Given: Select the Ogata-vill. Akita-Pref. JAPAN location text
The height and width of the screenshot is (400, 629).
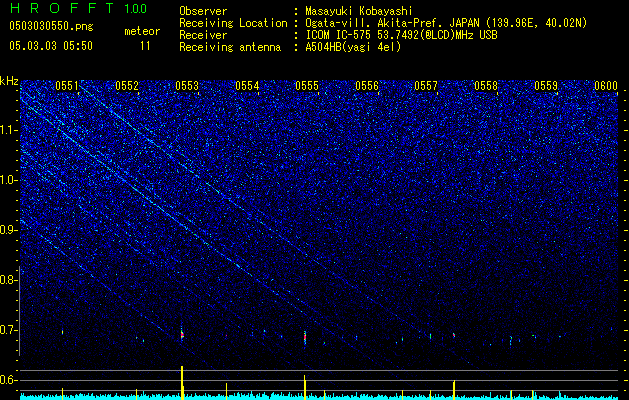Looking at the screenshot, I should tap(446, 23).
